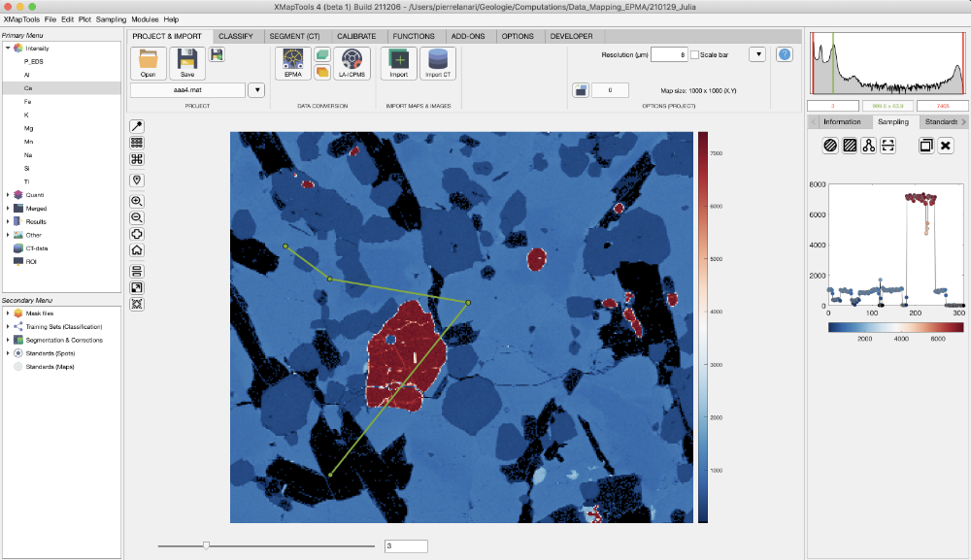971x560 pixels.
Task: Open the CALIBRATE tab
Action: tap(356, 37)
